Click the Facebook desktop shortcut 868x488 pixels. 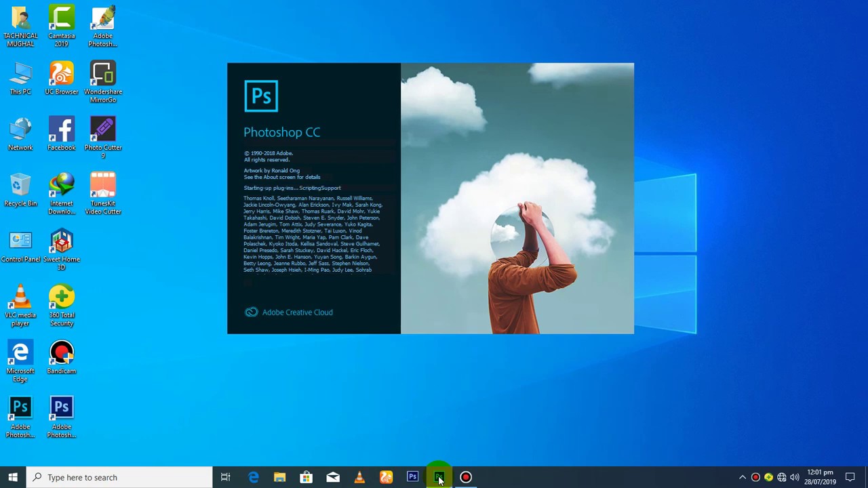click(62, 134)
